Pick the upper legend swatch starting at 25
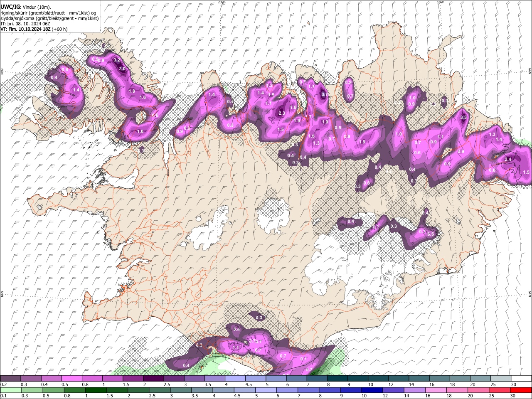The image size is (532, 399). (x=501, y=379)
